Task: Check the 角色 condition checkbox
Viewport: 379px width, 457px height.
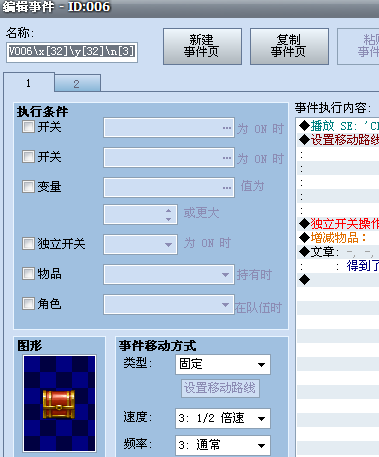Action: 28,304
